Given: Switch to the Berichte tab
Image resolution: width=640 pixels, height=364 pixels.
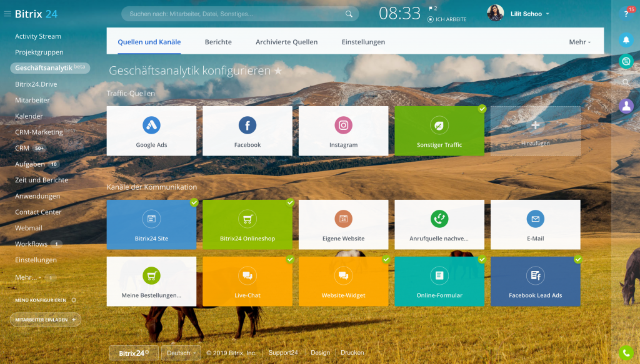Looking at the screenshot, I should 218,42.
